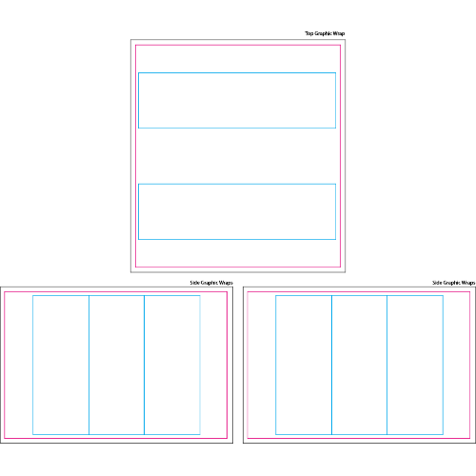Select upper blue rectangle in Top Graphic Wrap
Viewport: 476px width, 476px height.
[237, 100]
